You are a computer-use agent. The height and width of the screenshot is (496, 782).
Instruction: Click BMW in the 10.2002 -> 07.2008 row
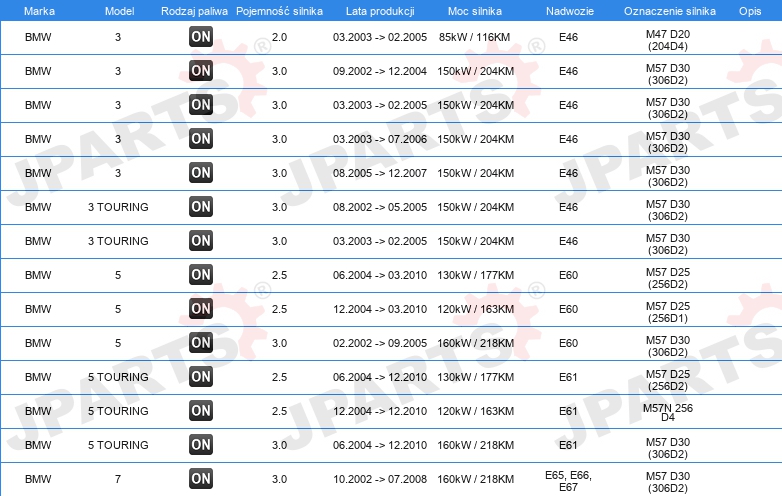point(38,479)
